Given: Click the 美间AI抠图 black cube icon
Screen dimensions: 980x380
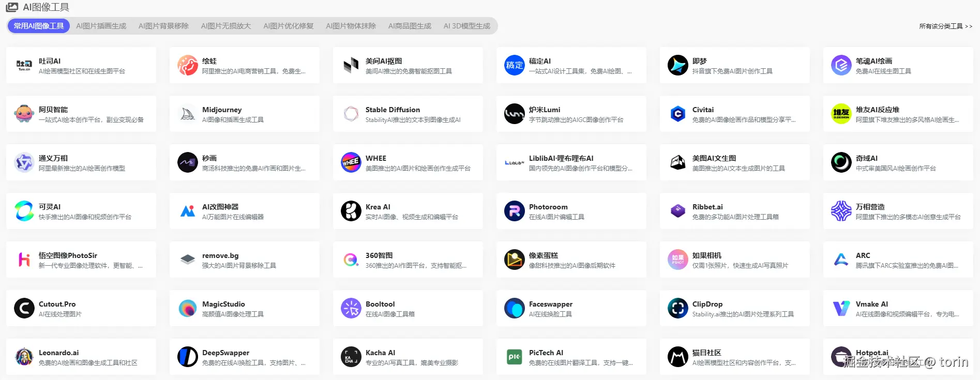Looking at the screenshot, I should coord(351,65).
